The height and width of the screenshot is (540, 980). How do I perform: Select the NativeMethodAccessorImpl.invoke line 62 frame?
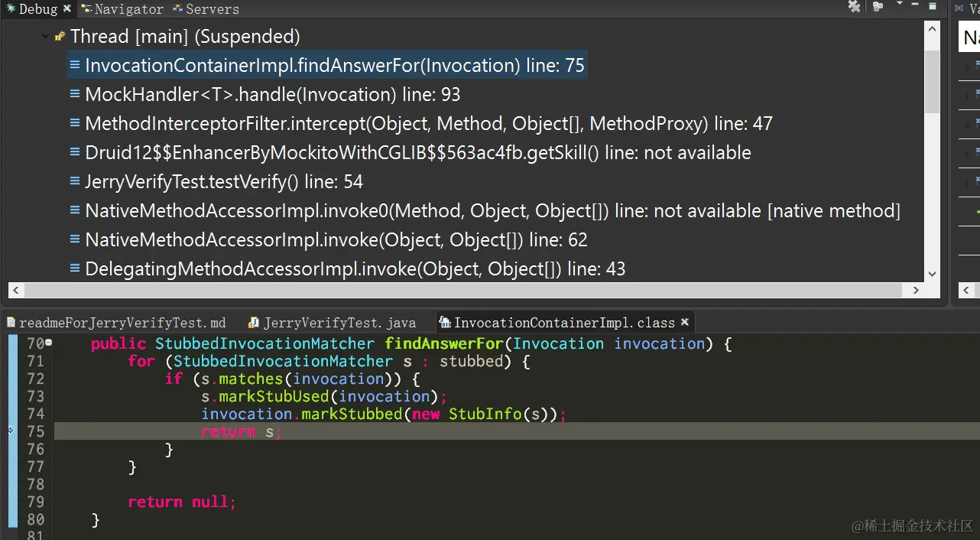(329, 240)
